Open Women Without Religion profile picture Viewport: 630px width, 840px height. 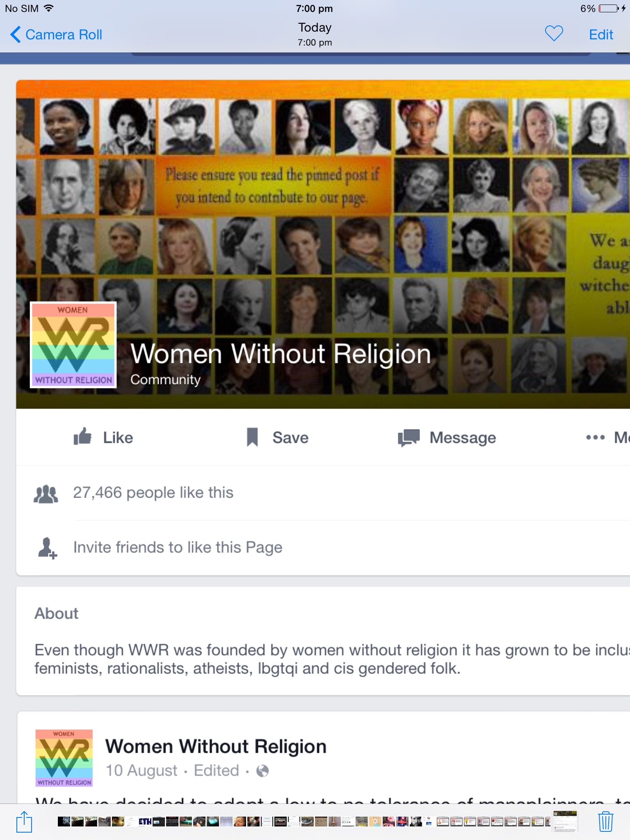73,345
